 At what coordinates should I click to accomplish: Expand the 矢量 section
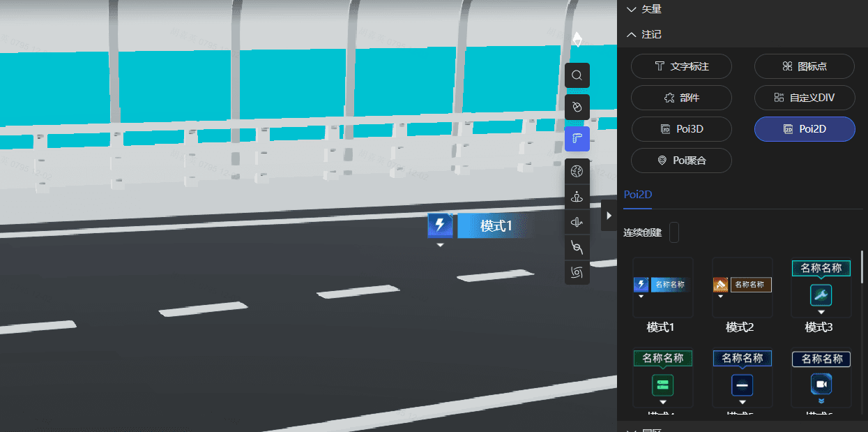pyautogui.click(x=644, y=9)
